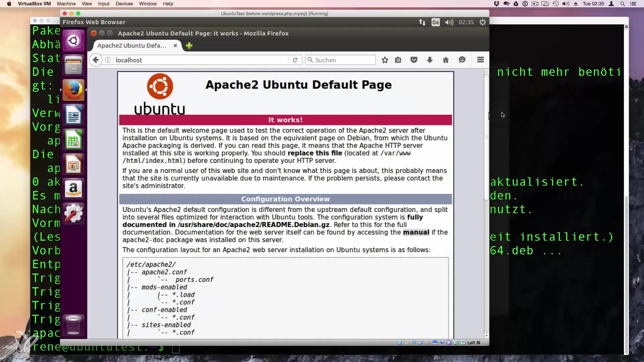The width and height of the screenshot is (644, 362).
Task: Open Ubuntu sound volume indicator
Action: (449, 22)
